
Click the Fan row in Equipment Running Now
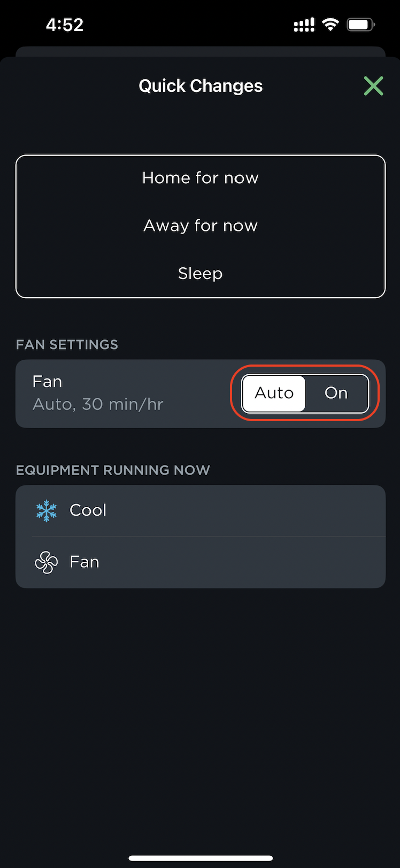200,562
